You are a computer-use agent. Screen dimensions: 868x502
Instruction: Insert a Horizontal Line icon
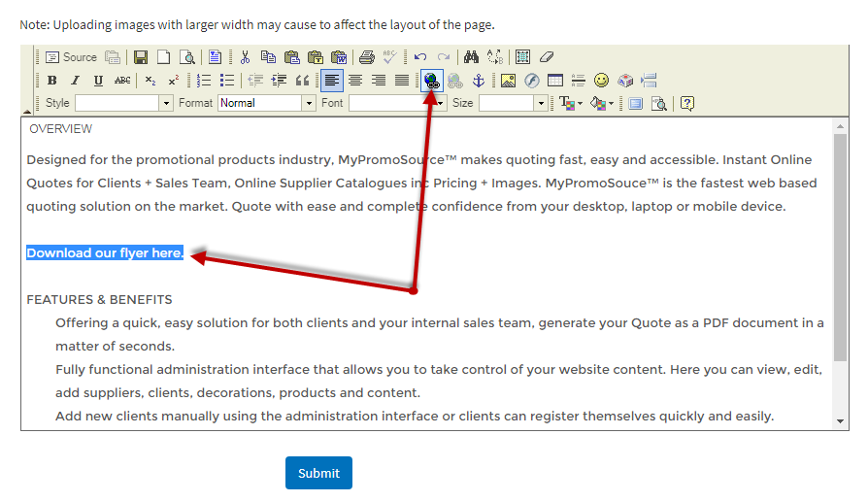579,81
